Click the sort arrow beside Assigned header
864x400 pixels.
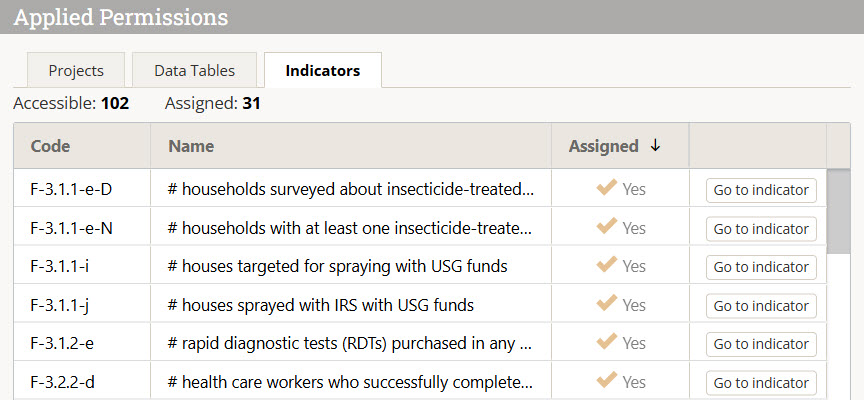click(x=655, y=146)
